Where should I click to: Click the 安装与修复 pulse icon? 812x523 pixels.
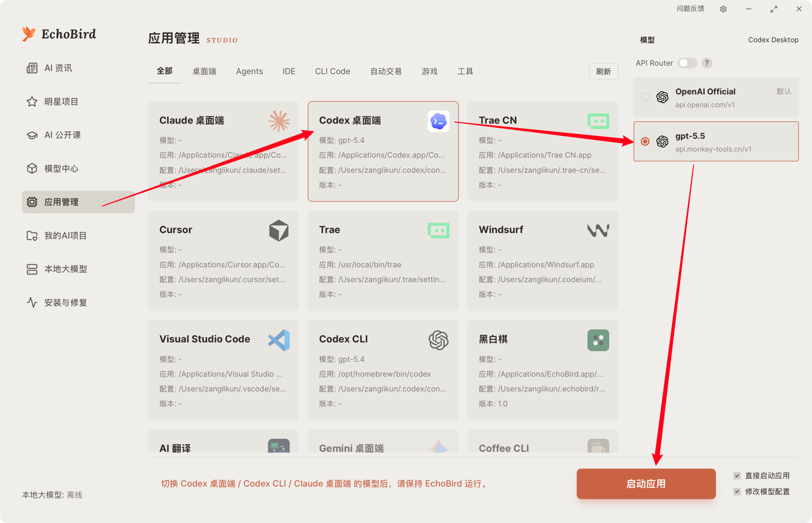click(32, 302)
